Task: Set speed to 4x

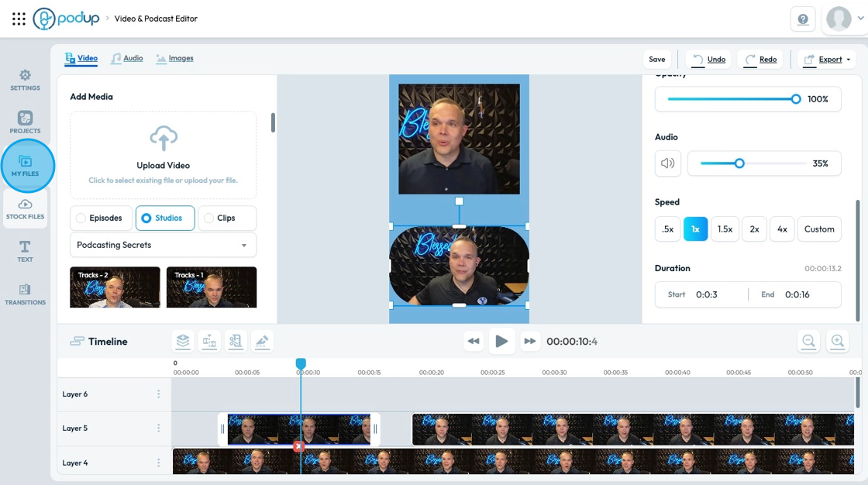Action: 782,229
